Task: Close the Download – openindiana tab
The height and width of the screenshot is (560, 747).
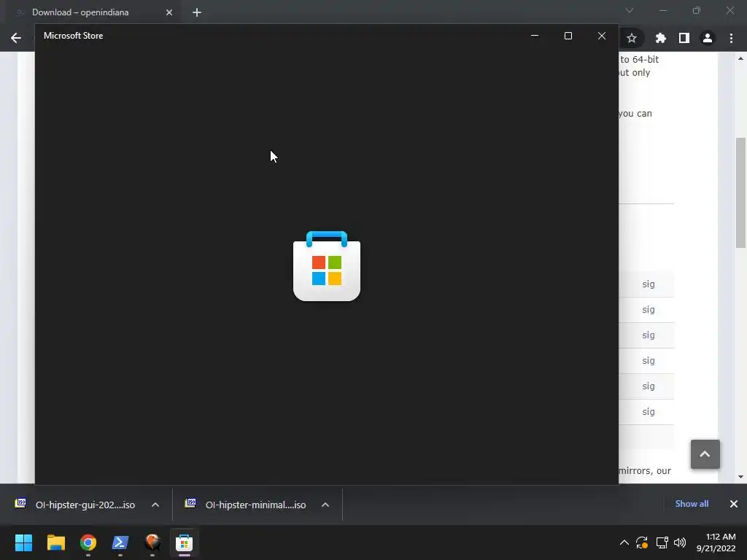Action: coord(169,12)
